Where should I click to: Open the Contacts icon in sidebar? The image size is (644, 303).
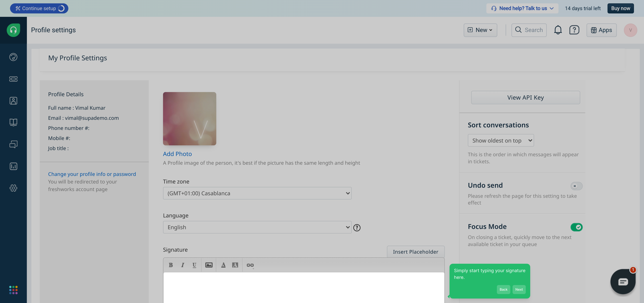point(13,101)
